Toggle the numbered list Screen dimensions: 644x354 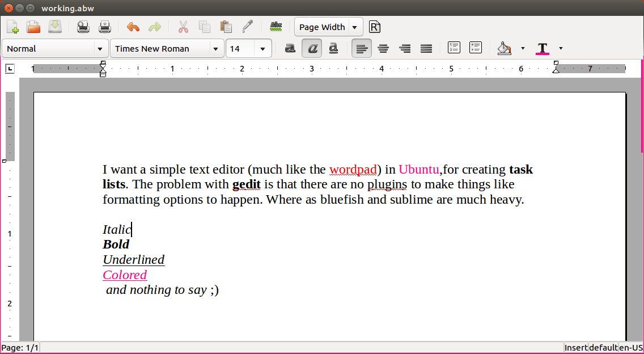coord(454,48)
